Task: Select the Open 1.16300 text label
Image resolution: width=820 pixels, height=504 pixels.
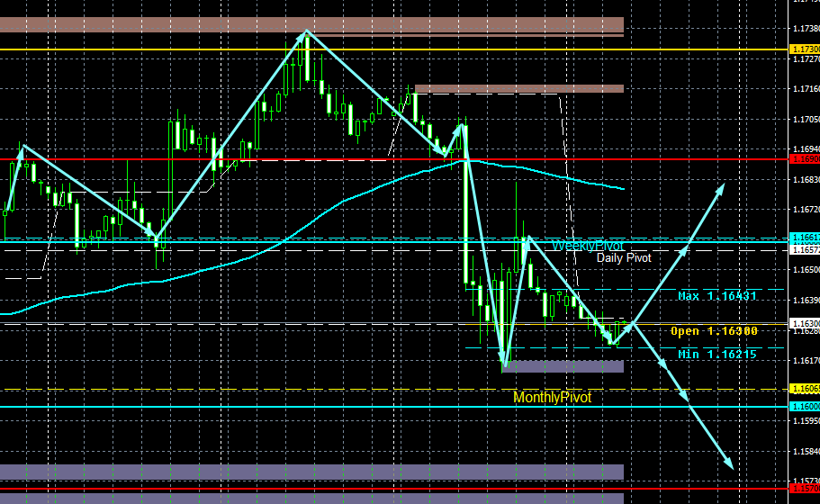Action: tap(714, 331)
